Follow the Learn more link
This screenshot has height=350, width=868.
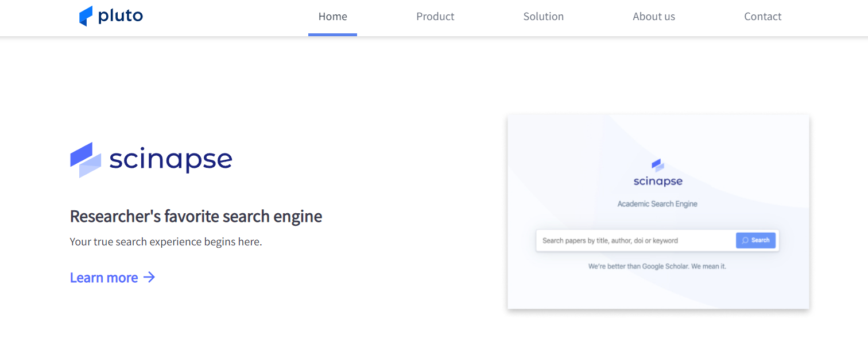click(113, 278)
